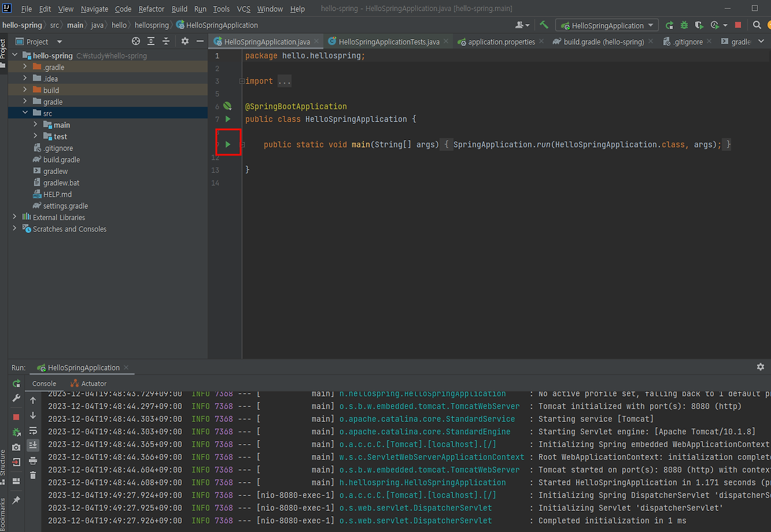Toggle soft-wrap in the Run console
771x532 pixels.
(33, 430)
